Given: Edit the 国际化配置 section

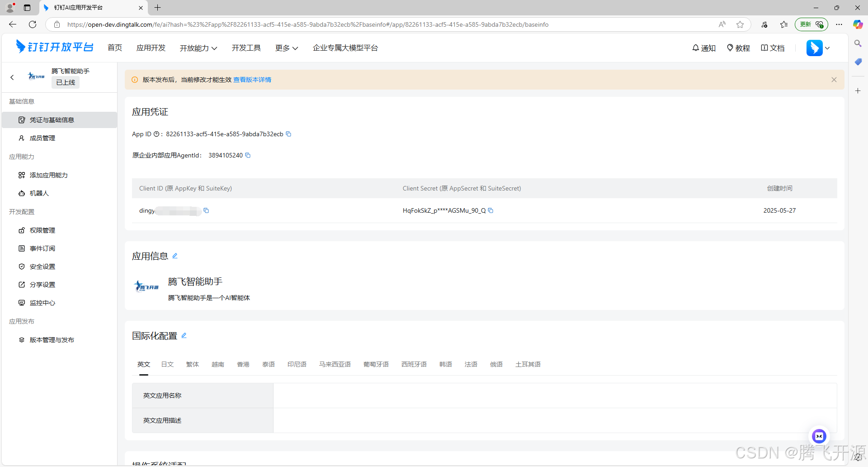Looking at the screenshot, I should tap(184, 335).
